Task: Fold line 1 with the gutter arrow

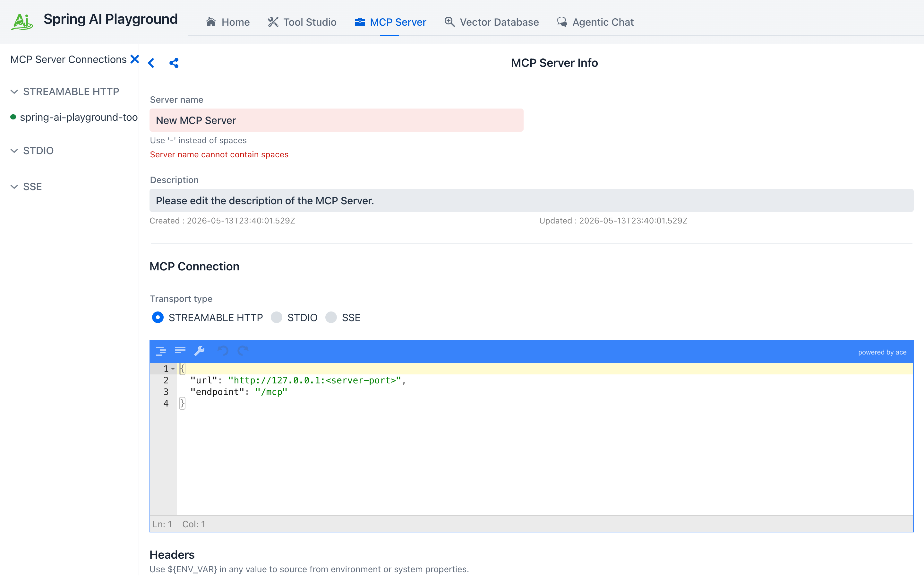Action: (x=173, y=369)
